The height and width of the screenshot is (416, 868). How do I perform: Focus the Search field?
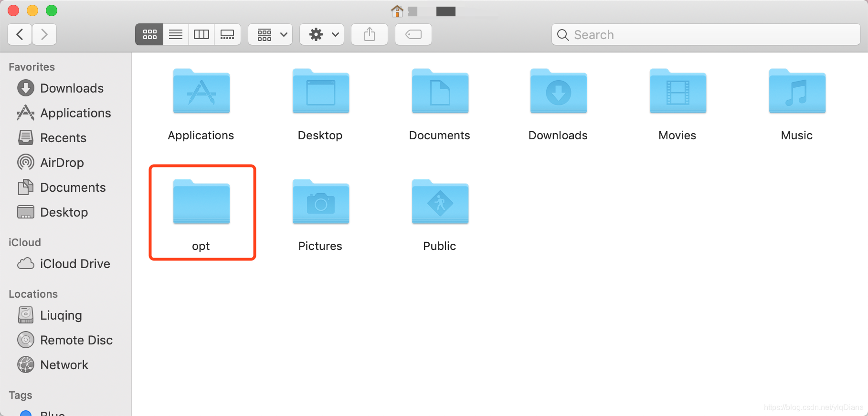coord(706,34)
